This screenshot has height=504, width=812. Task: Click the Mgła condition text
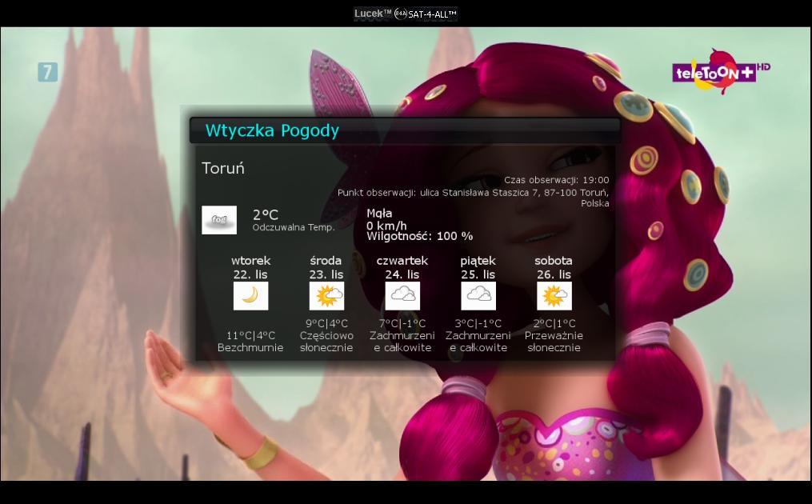tap(379, 214)
